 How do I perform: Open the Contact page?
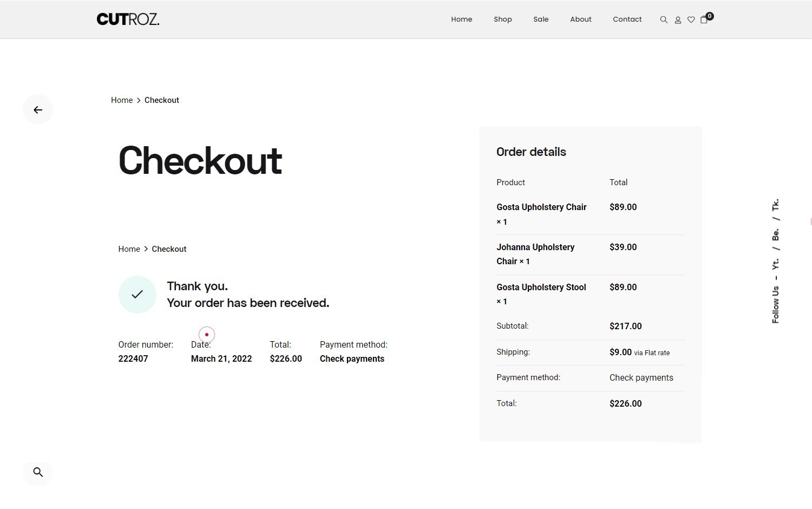tap(627, 19)
